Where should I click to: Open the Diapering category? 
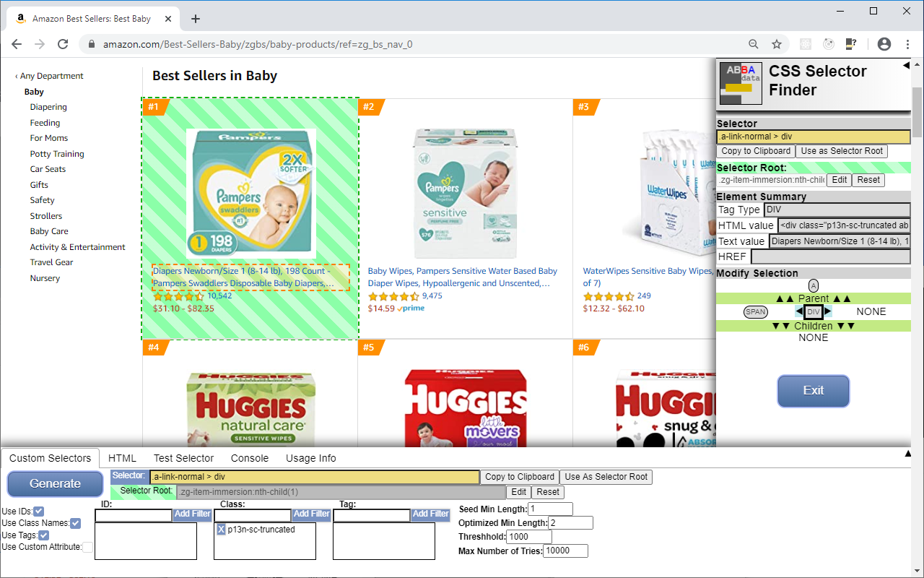click(x=48, y=107)
